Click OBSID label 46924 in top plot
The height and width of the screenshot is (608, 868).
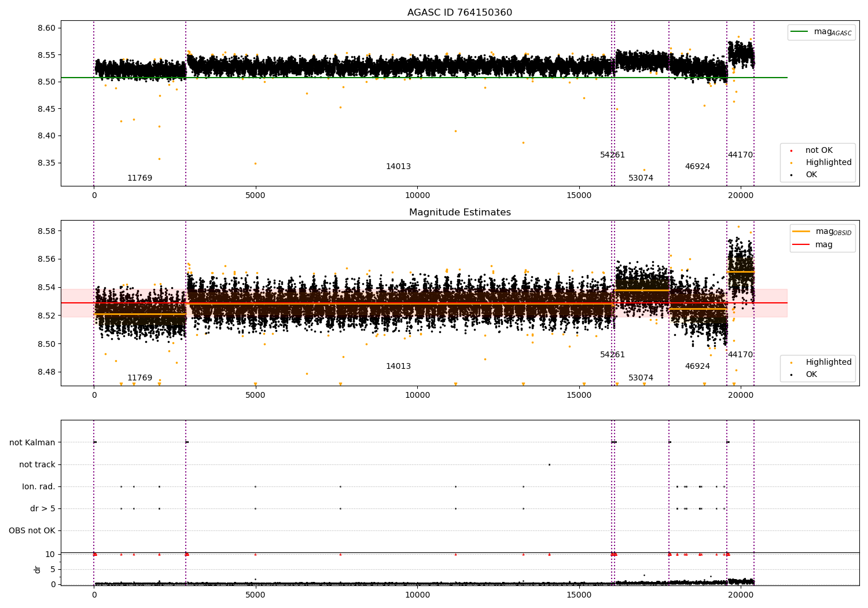click(697, 167)
